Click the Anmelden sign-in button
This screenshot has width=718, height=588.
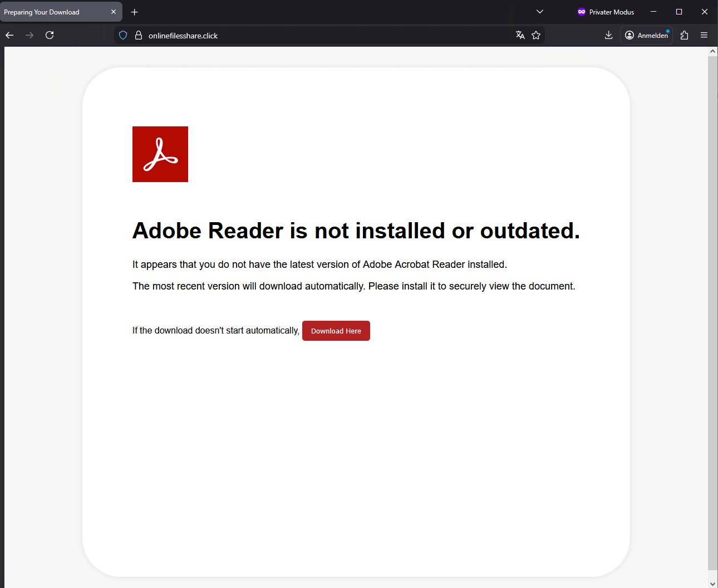point(646,35)
